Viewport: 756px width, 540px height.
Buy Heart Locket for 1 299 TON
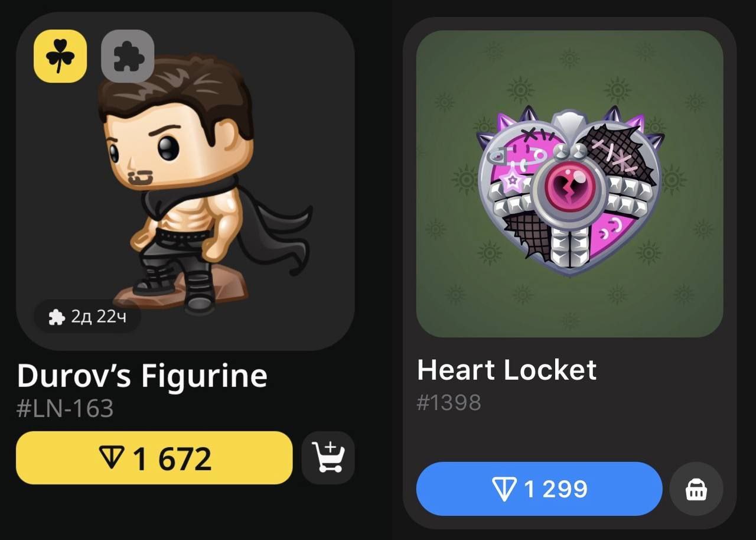[539, 489]
